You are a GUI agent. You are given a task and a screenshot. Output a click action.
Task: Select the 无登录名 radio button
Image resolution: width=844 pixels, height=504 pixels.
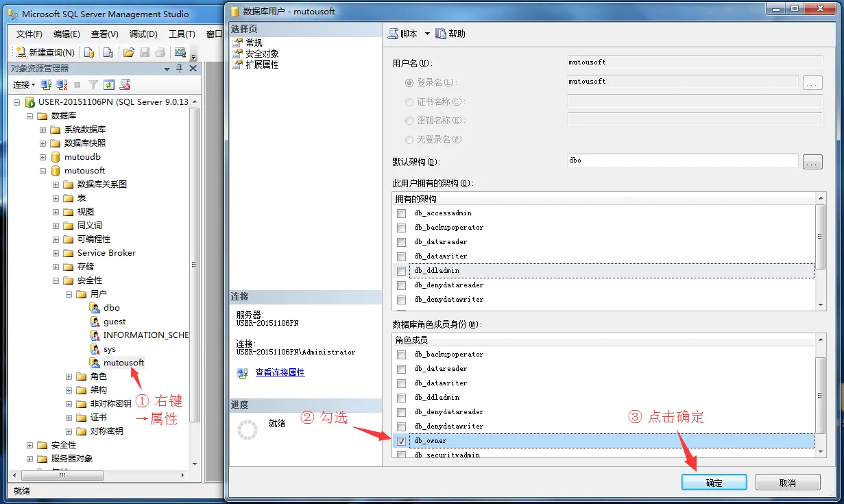point(409,139)
